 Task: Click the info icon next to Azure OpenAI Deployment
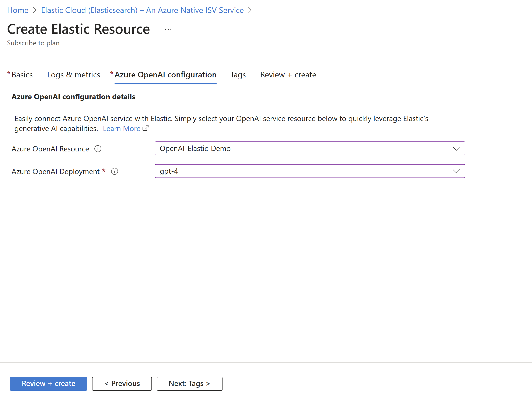[115, 171]
